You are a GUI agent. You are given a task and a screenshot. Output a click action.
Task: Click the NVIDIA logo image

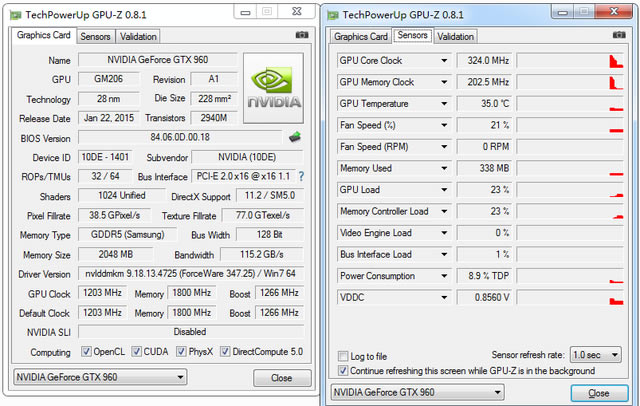click(273, 88)
